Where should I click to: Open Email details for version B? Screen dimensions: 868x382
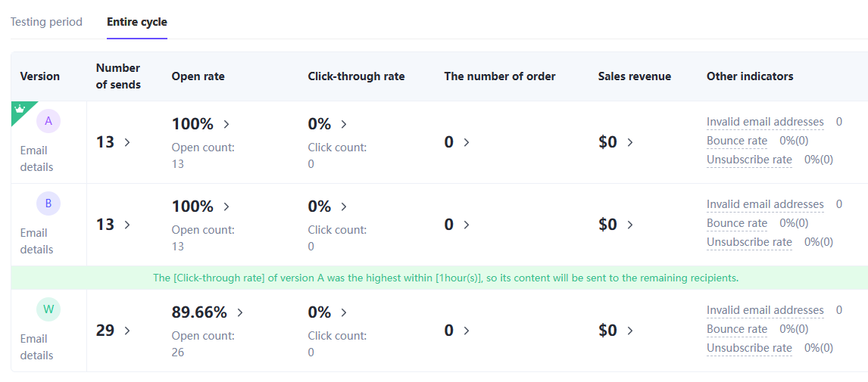[36, 241]
